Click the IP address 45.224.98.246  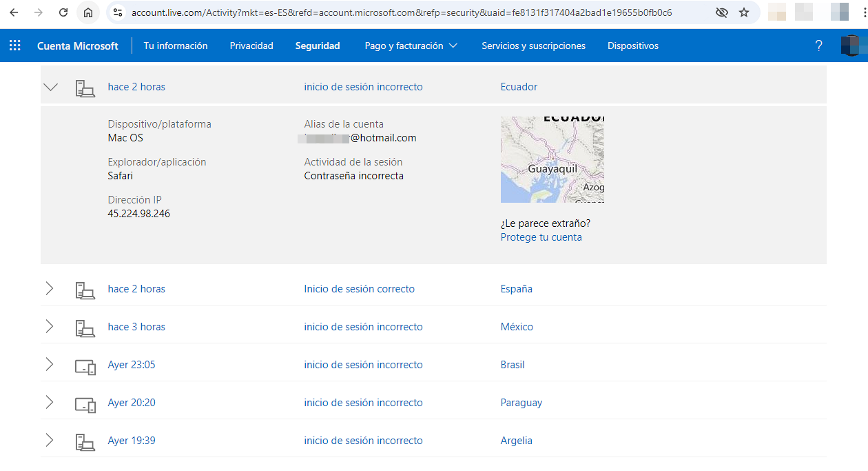point(138,214)
